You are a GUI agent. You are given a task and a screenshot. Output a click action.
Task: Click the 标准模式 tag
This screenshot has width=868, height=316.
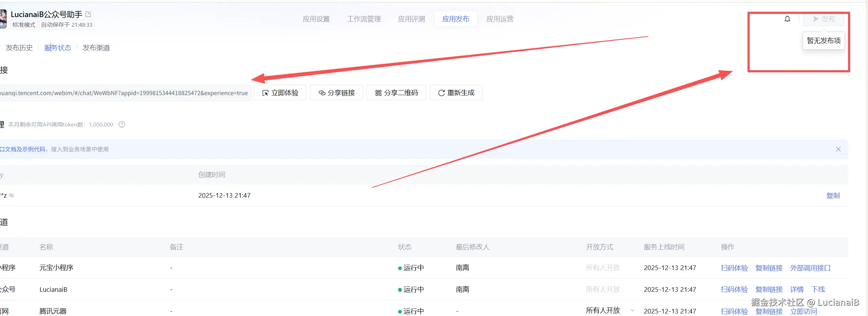24,25
